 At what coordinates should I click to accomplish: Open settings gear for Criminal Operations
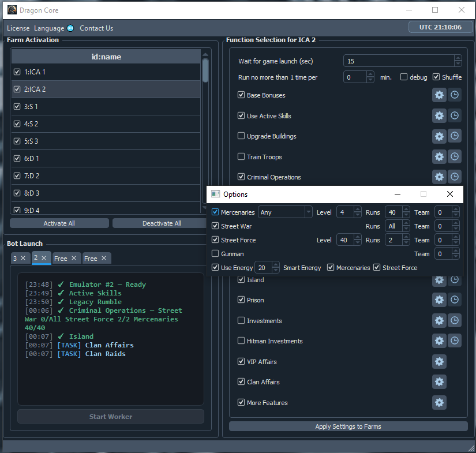pos(439,177)
